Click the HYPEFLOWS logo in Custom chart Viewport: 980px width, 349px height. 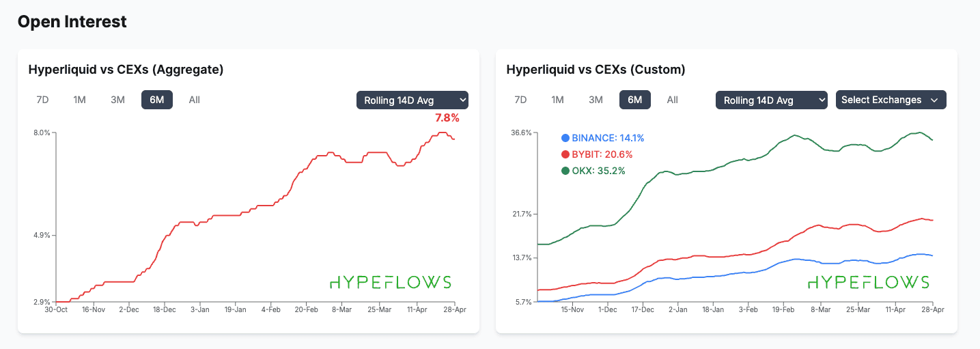click(868, 282)
